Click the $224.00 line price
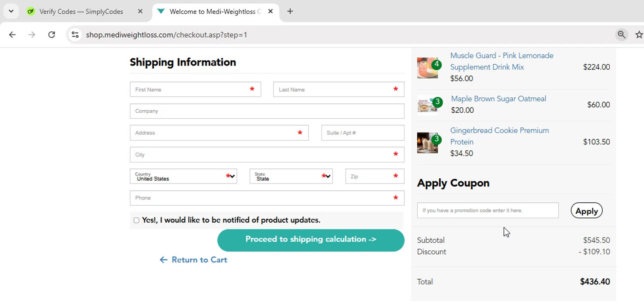This screenshot has width=644, height=307. 596,67
